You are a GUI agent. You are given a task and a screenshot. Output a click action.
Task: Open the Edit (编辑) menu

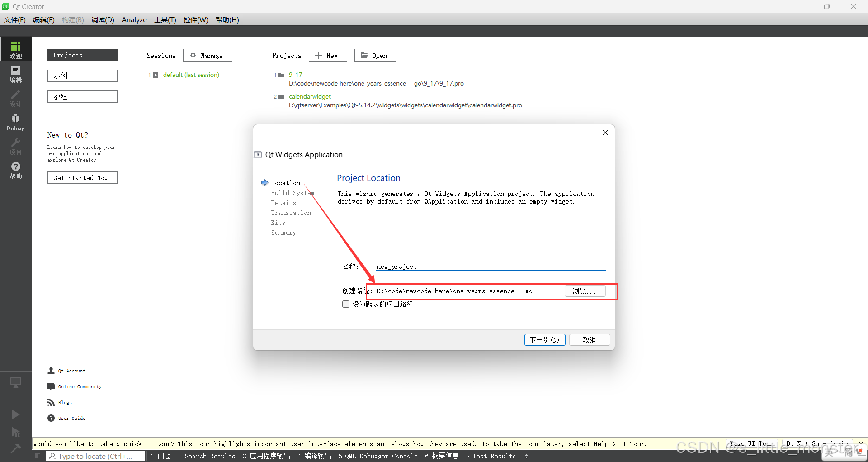[44, 19]
